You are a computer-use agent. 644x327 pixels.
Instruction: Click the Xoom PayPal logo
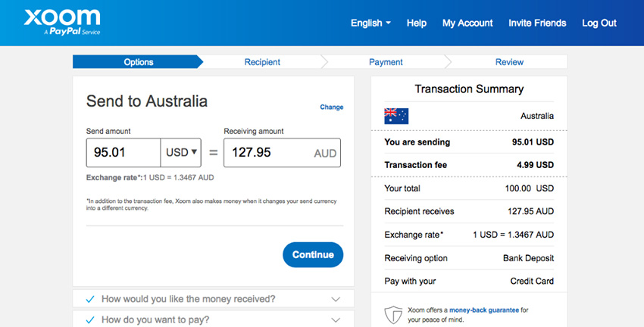tap(62, 22)
